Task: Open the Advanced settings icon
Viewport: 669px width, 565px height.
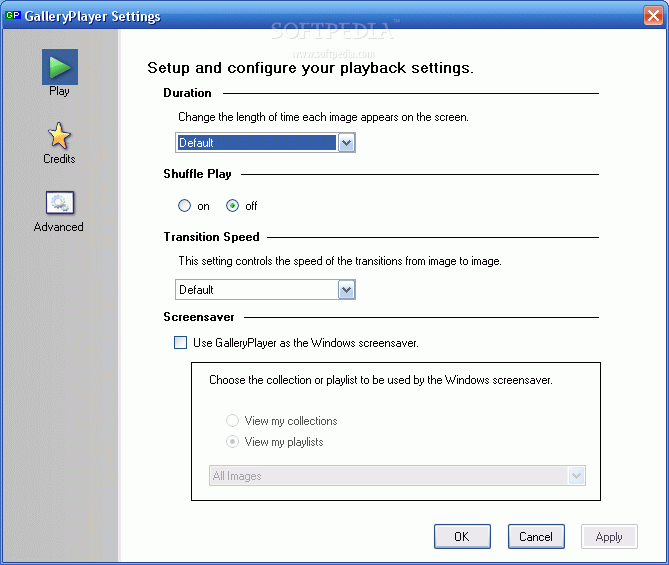Action: coord(60,203)
